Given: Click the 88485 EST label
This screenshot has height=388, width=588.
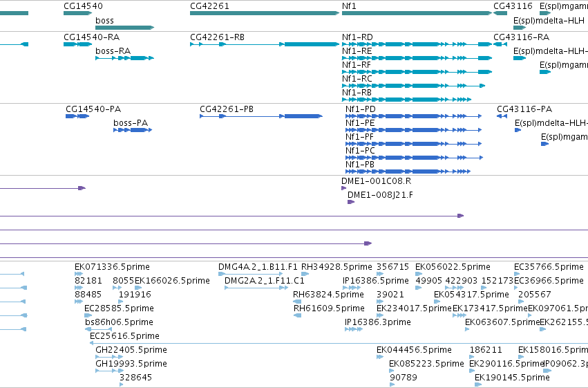Looking at the screenshot, I should (x=88, y=295).
